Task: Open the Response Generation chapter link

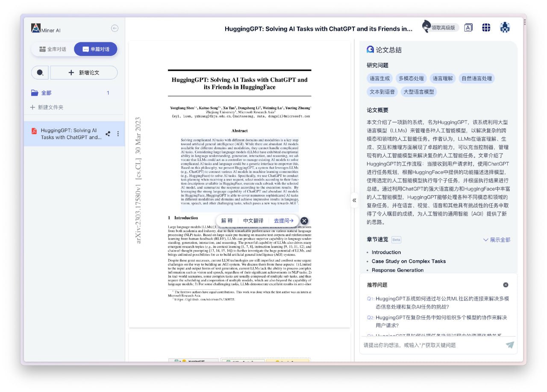Action: click(x=397, y=270)
